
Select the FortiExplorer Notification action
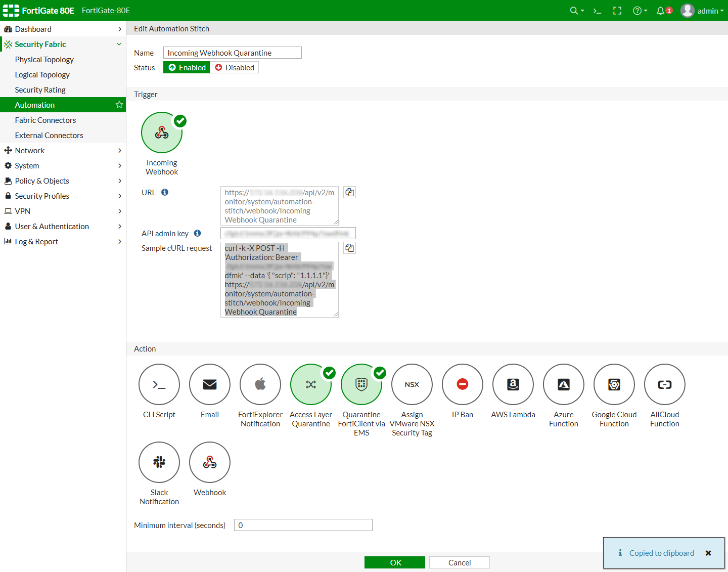pos(260,384)
